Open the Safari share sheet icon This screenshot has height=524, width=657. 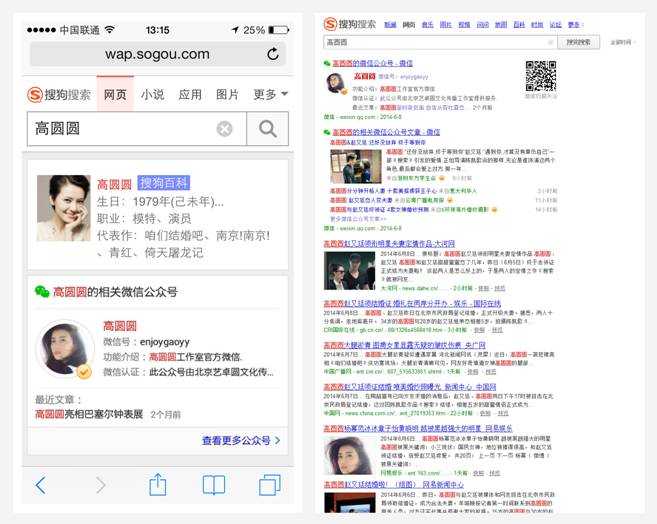[x=157, y=485]
